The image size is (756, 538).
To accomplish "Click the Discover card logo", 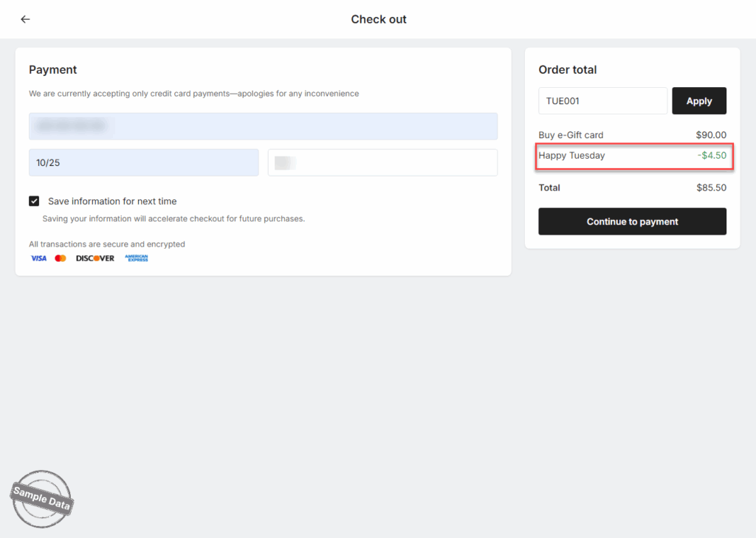I will [95, 258].
